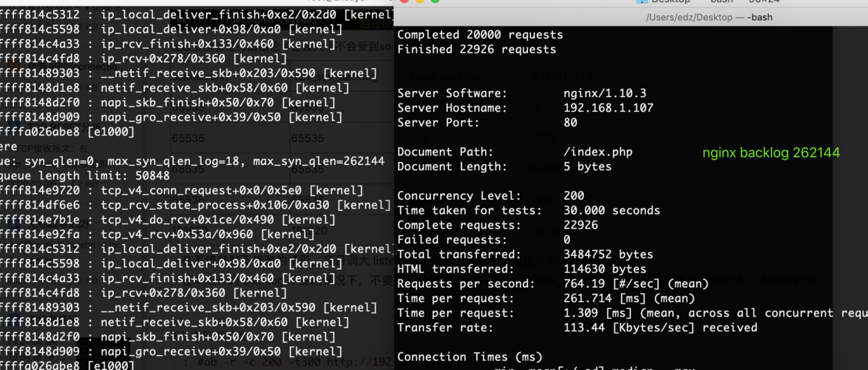Viewport: 868px width, 370px height.
Task: Select the "Finished 22926 requests" line
Action: (477, 50)
